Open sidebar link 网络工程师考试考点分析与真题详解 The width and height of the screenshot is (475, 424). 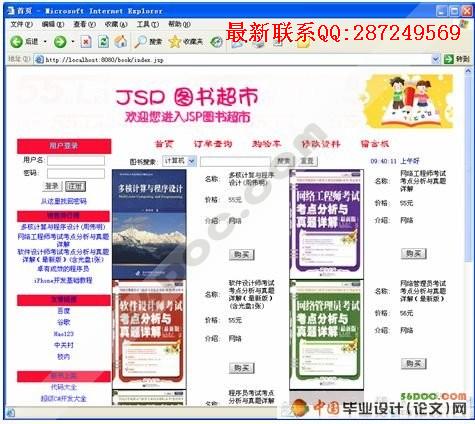[63, 240]
